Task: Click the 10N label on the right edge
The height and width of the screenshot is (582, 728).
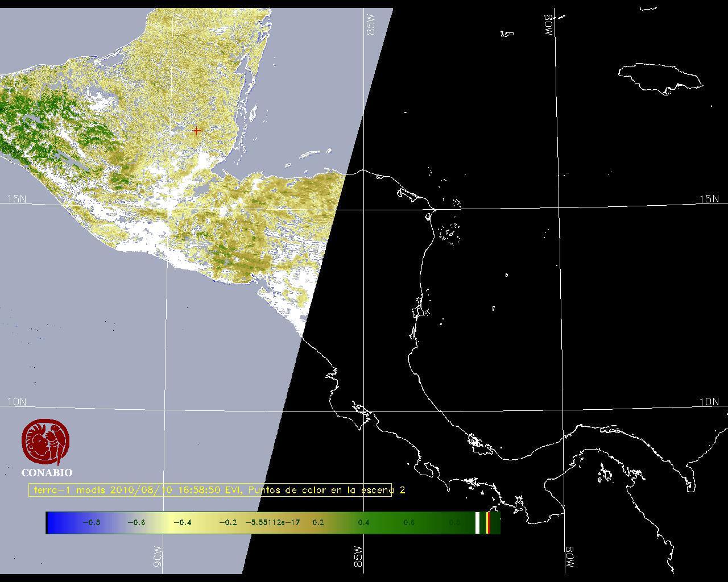Action: coord(709,402)
